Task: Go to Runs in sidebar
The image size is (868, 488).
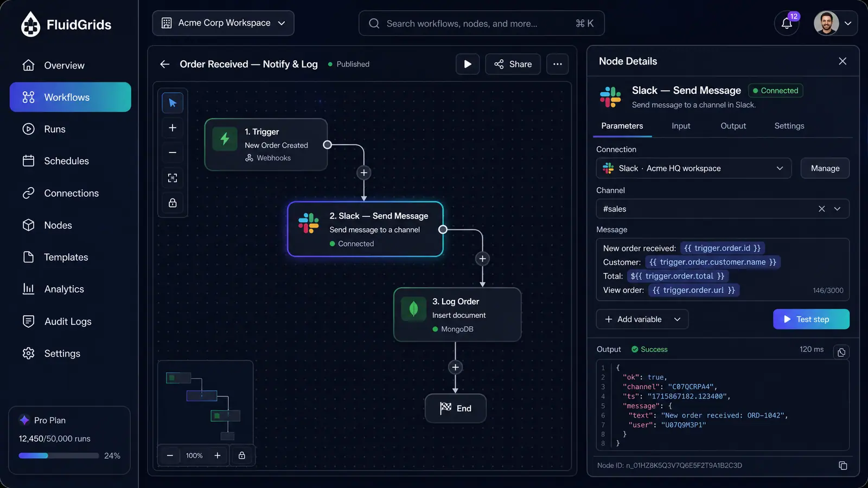Action: (70, 129)
